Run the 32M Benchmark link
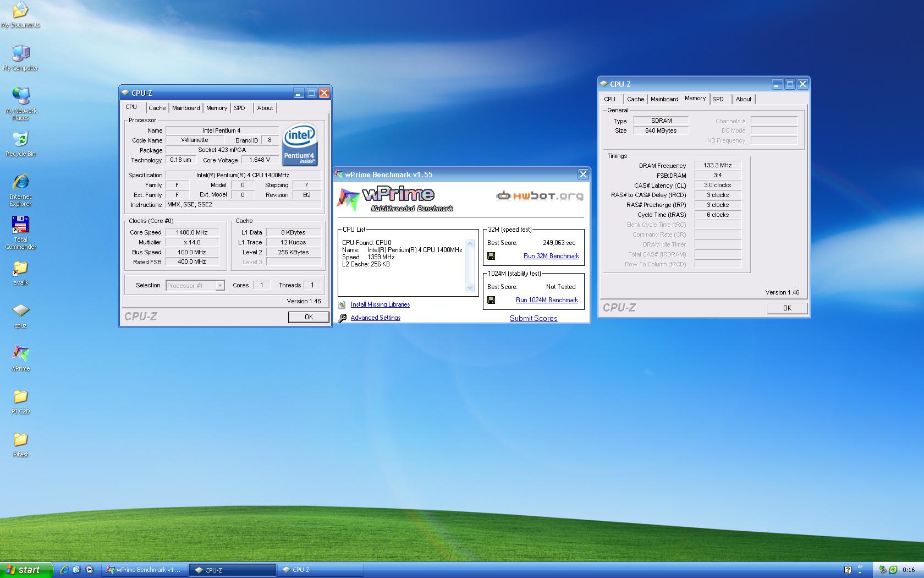 pyautogui.click(x=551, y=256)
